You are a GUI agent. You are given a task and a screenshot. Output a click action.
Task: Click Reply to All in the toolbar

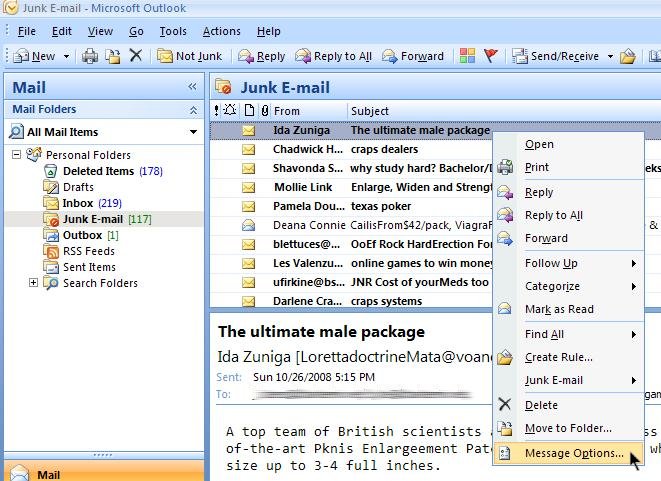click(x=333, y=56)
